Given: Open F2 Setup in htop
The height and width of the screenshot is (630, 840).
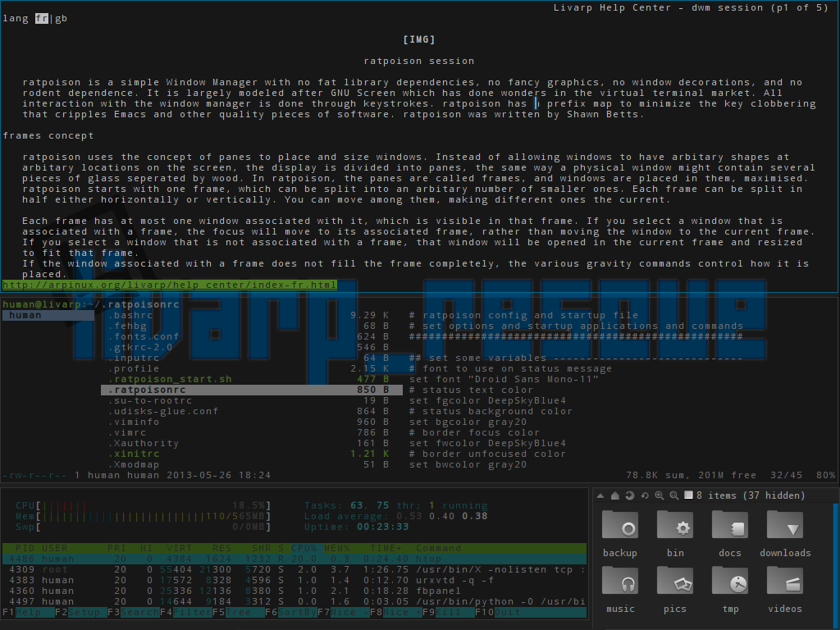Looking at the screenshot, I should coord(80,612).
